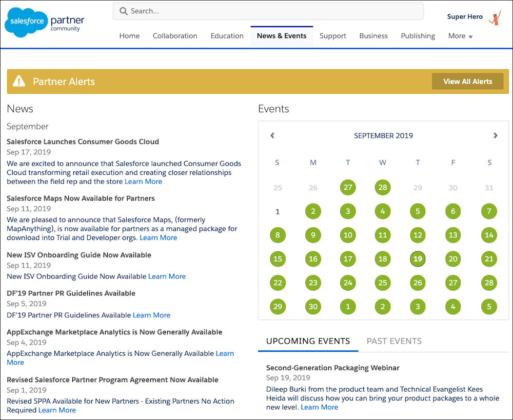Select October 5 in the calendar
This screenshot has height=420, width=513.
click(x=489, y=307)
